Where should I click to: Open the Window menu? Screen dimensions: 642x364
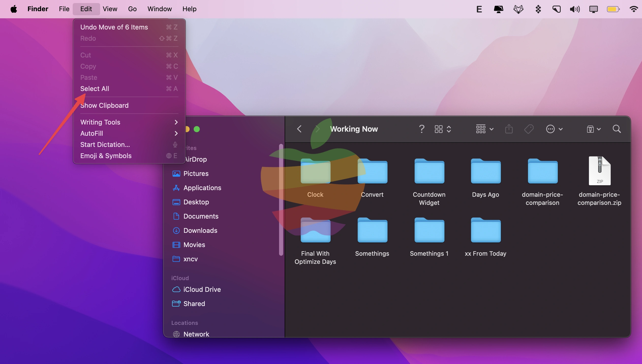pyautogui.click(x=160, y=9)
